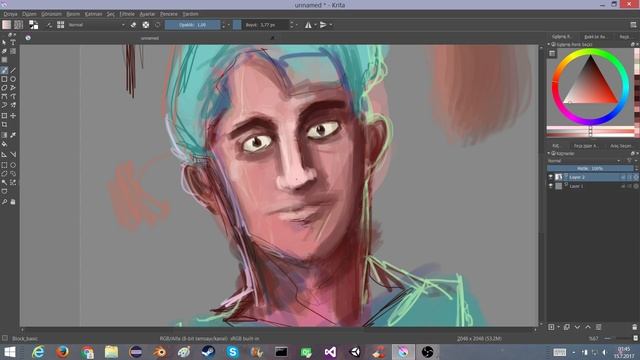Select the Fill bucket tool
Screen dimensions: 640x360
[x=4, y=144]
